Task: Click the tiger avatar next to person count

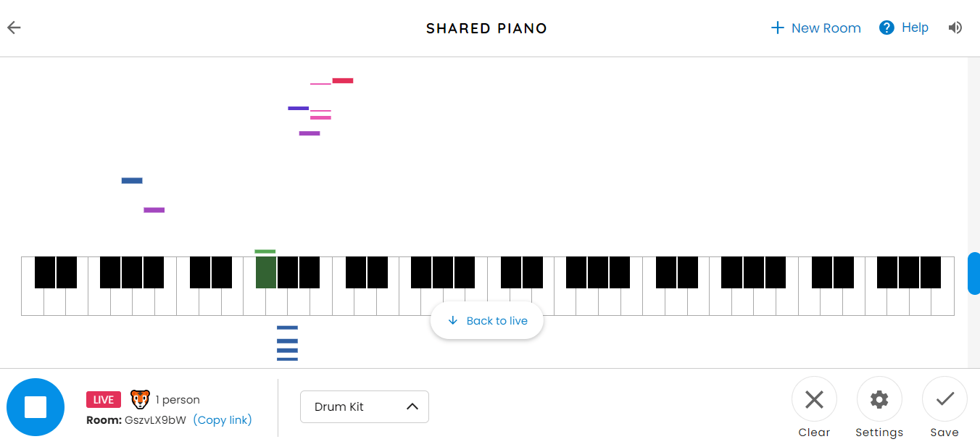Action: point(139,399)
